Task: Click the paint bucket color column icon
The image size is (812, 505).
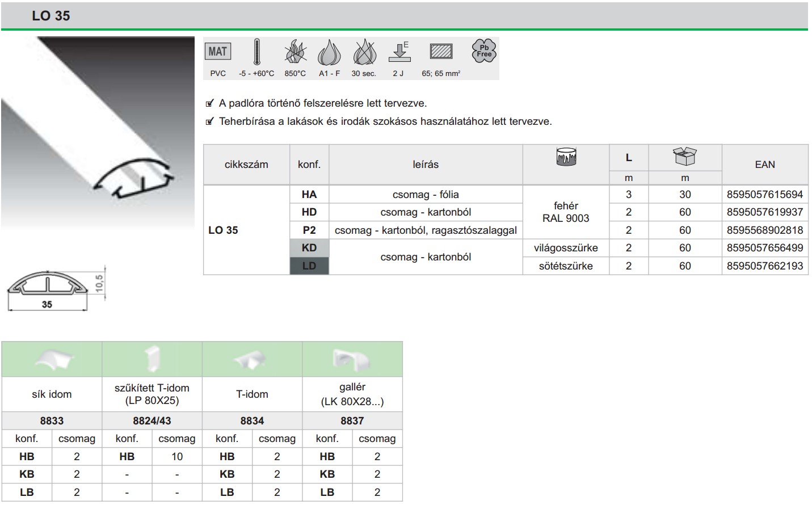Action: [x=566, y=157]
